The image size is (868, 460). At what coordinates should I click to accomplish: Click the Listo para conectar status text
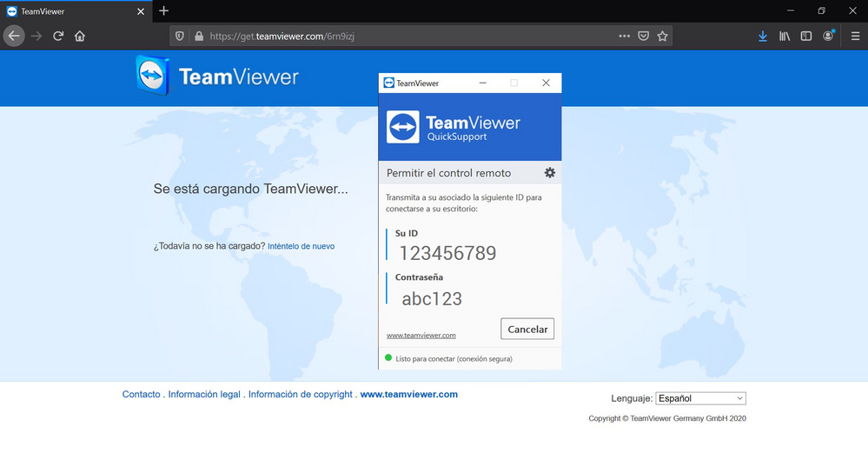coord(454,358)
